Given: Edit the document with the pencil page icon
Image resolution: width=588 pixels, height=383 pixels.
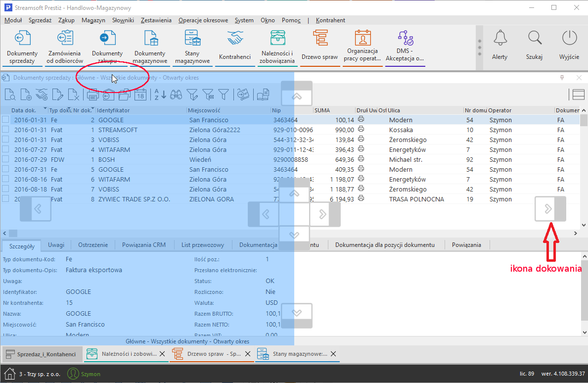Looking at the screenshot, I should pos(57,95).
